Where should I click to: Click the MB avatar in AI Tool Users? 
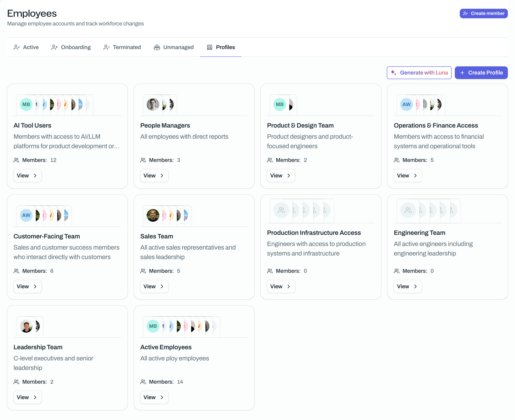26,105
